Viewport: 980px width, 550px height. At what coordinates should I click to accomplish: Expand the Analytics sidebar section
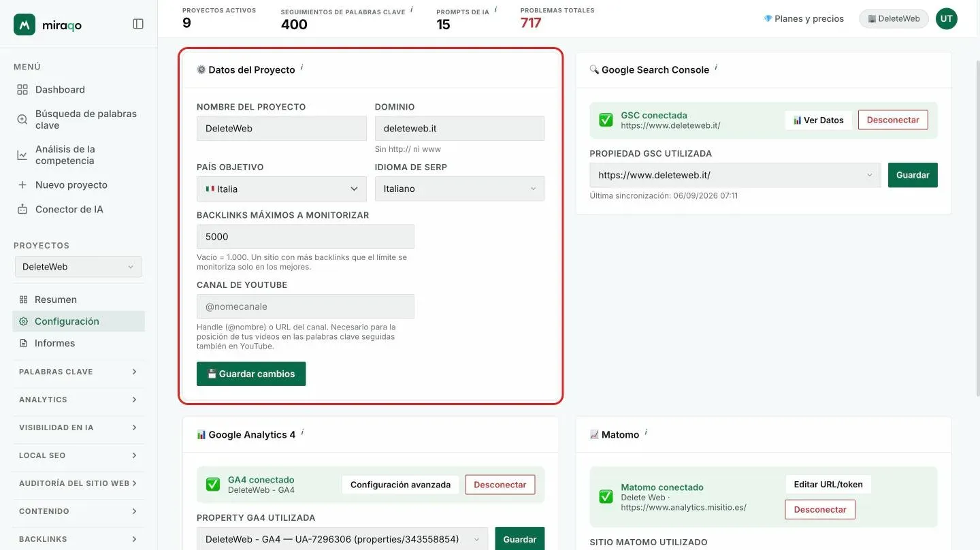tap(78, 400)
